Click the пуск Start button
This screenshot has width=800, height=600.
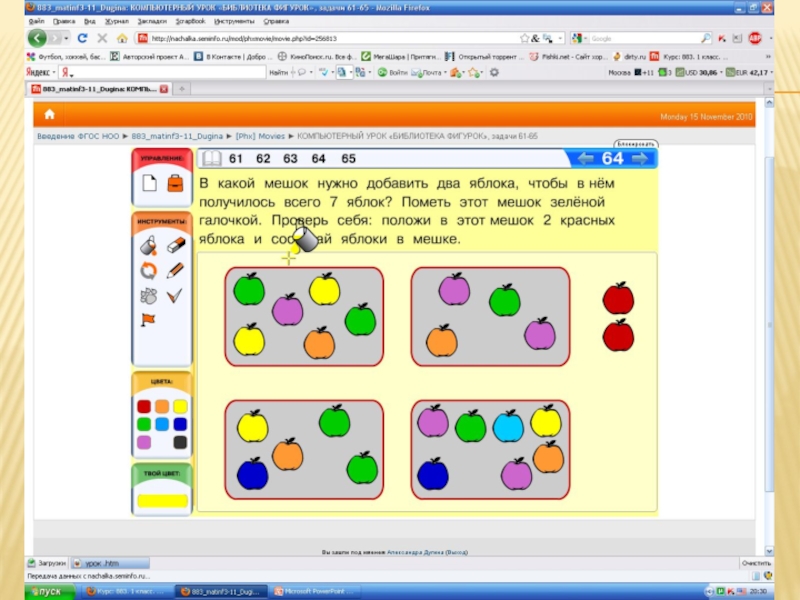point(50,591)
